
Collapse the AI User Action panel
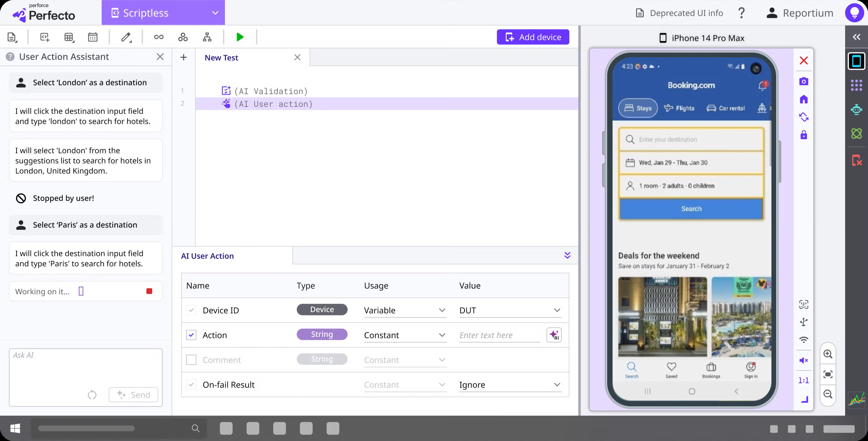(x=567, y=255)
